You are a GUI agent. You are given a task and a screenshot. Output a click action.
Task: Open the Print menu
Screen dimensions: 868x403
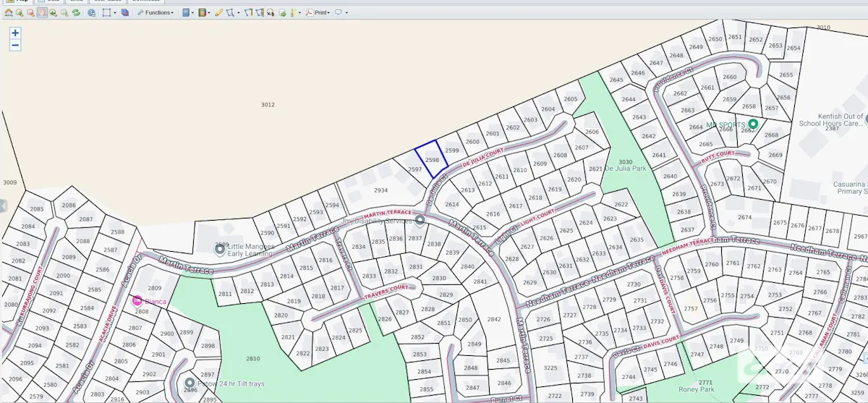click(317, 12)
